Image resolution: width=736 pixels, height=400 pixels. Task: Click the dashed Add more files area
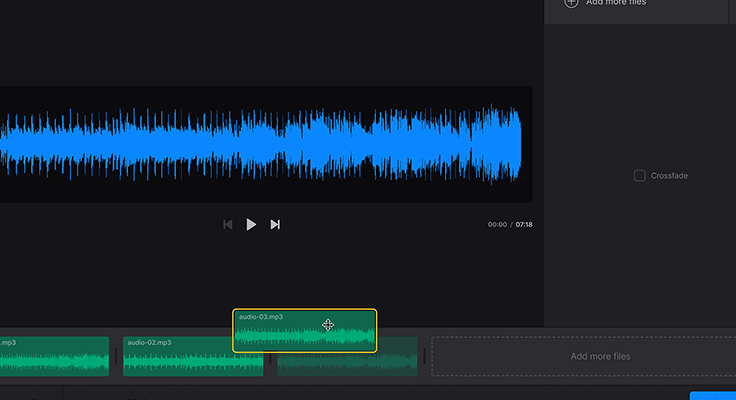point(583,356)
